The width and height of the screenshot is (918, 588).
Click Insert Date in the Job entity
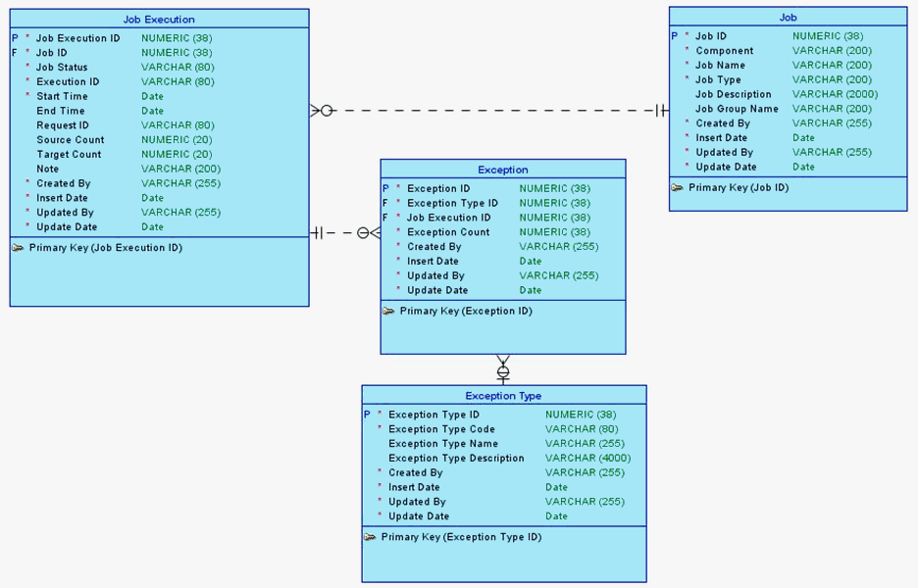721,138
